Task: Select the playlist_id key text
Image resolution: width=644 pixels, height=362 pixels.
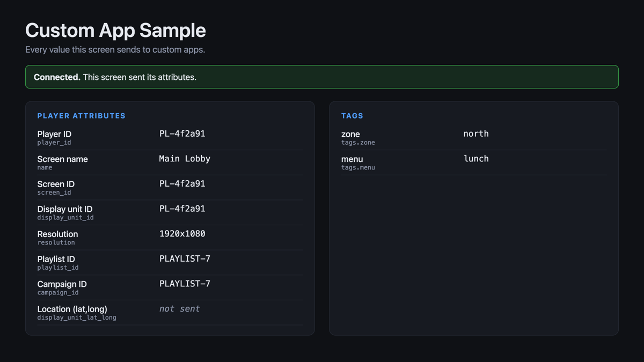Action: pos(58,268)
